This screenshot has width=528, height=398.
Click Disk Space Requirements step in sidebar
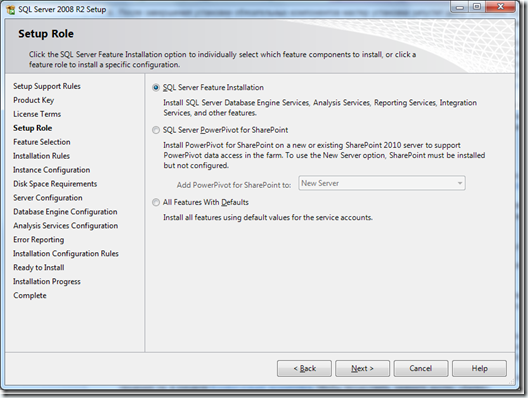point(55,184)
